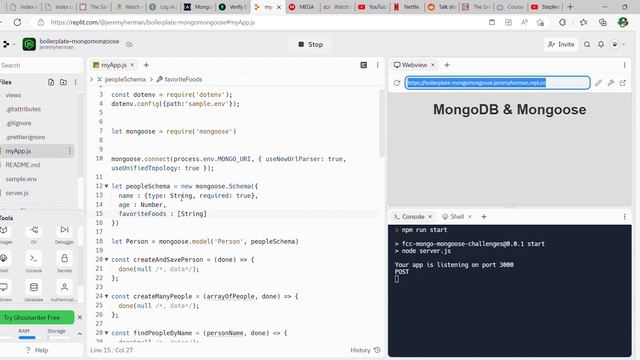Create a new folder in Files panel
The width and height of the screenshot is (640, 360).
tap(63, 82)
